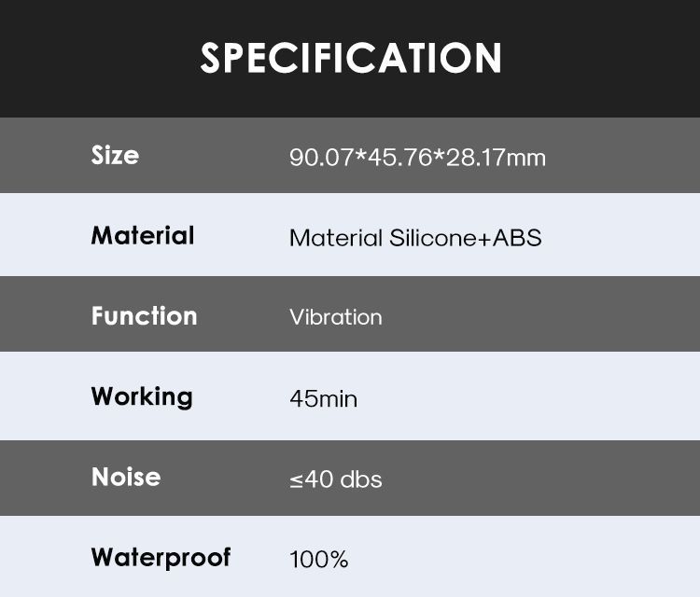Click the SPECIFICATION heading
The image size is (700, 597).
(350, 57)
